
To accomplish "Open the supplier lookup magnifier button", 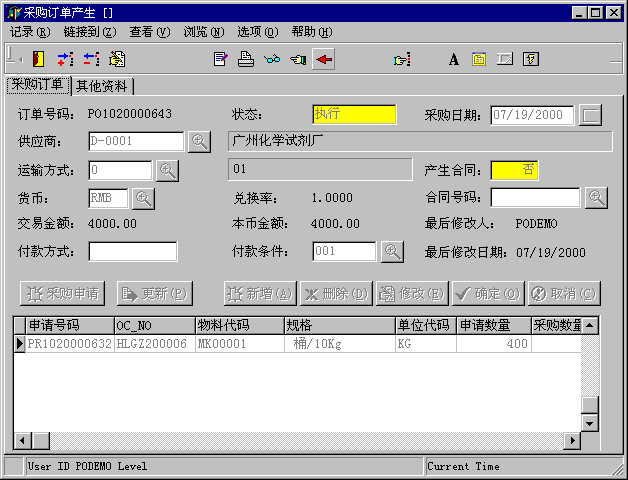I will click(x=200, y=142).
